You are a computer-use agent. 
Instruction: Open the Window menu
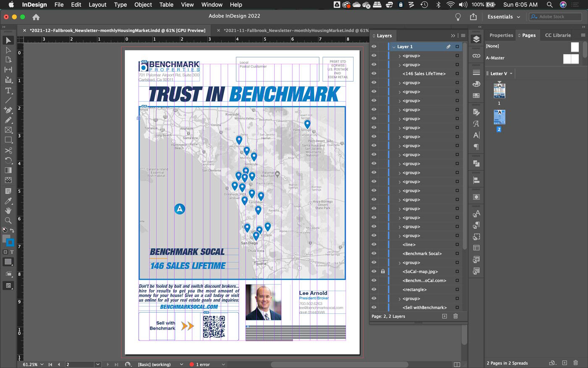(212, 5)
